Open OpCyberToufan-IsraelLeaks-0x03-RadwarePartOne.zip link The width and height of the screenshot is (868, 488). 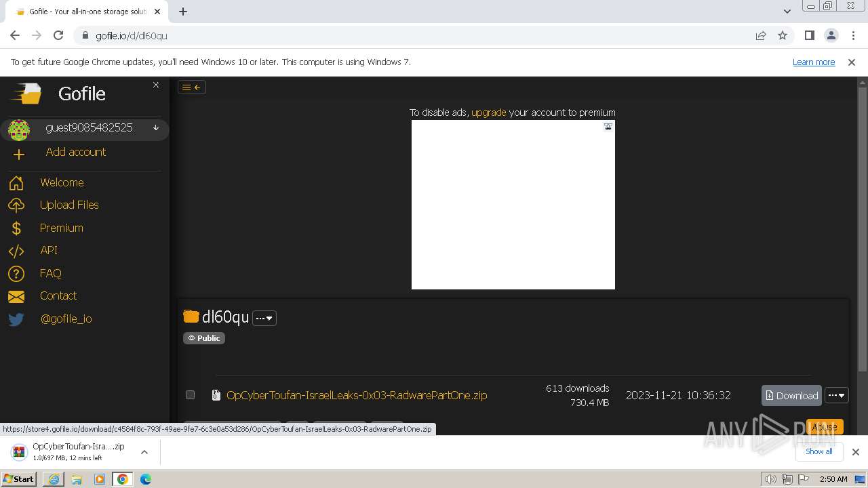click(x=357, y=395)
